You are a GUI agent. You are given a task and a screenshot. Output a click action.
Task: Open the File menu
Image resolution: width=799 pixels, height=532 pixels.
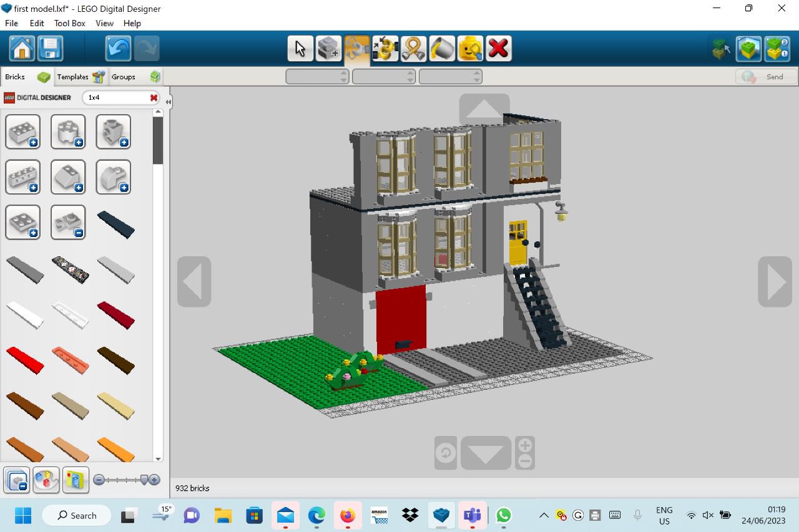tap(11, 23)
